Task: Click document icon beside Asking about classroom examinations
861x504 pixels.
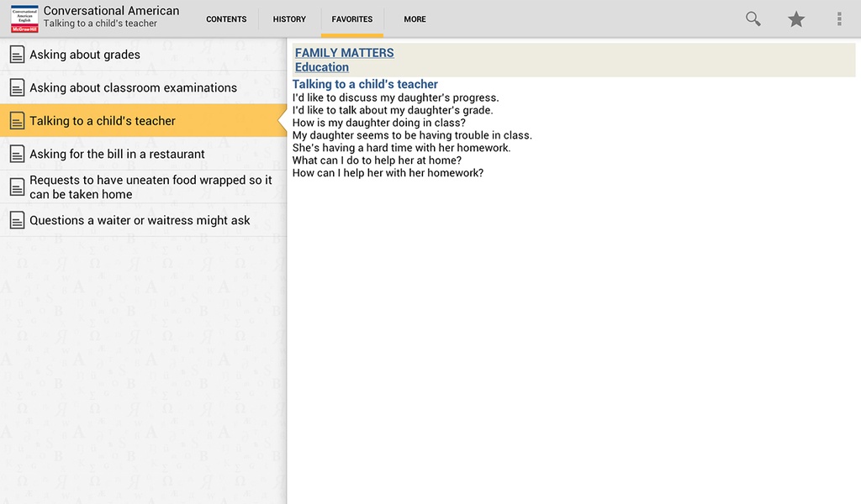Action: click(17, 87)
